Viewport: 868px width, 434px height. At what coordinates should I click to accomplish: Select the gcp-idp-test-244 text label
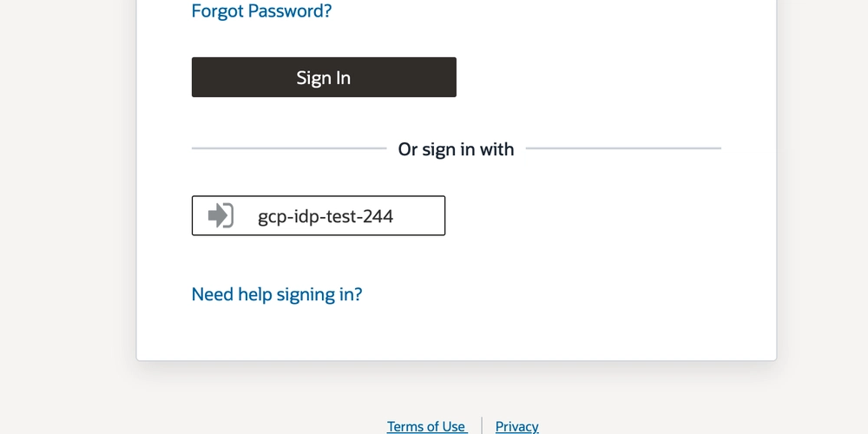coord(325,216)
